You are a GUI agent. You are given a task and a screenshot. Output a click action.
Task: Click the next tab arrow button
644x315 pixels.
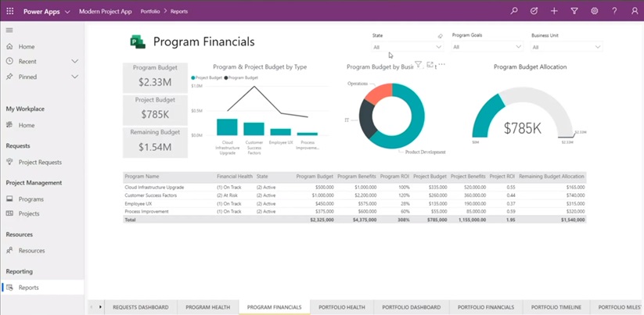101,307
